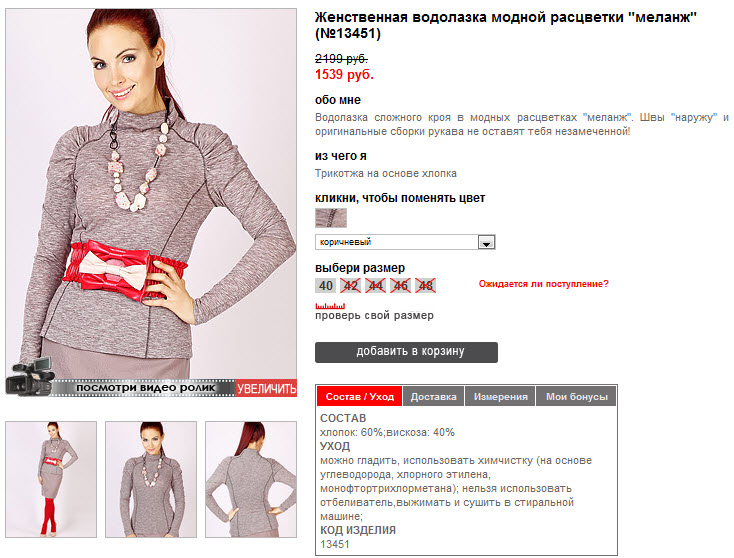
Task: Select crossed-out size 44
Action: pyautogui.click(x=375, y=286)
